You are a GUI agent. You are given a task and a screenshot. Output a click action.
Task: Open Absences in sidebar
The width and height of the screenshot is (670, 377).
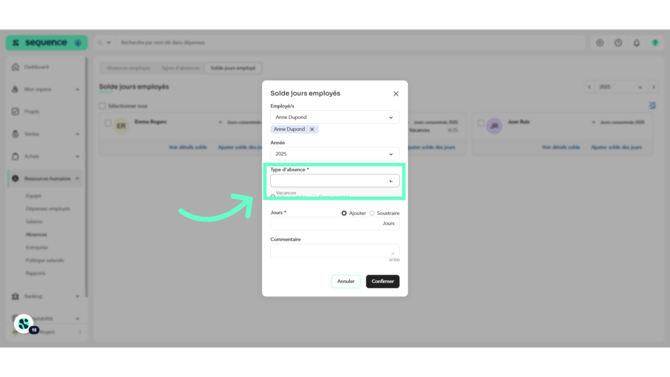pyautogui.click(x=36, y=234)
